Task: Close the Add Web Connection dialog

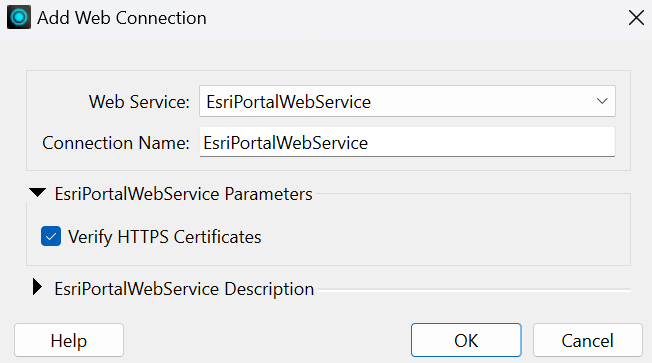Action: (636, 18)
